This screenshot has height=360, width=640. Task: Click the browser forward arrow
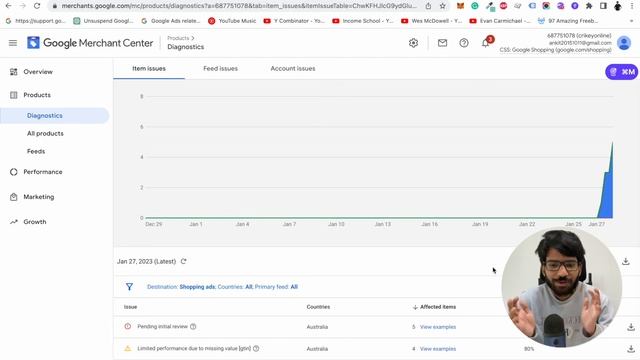[x=22, y=6]
